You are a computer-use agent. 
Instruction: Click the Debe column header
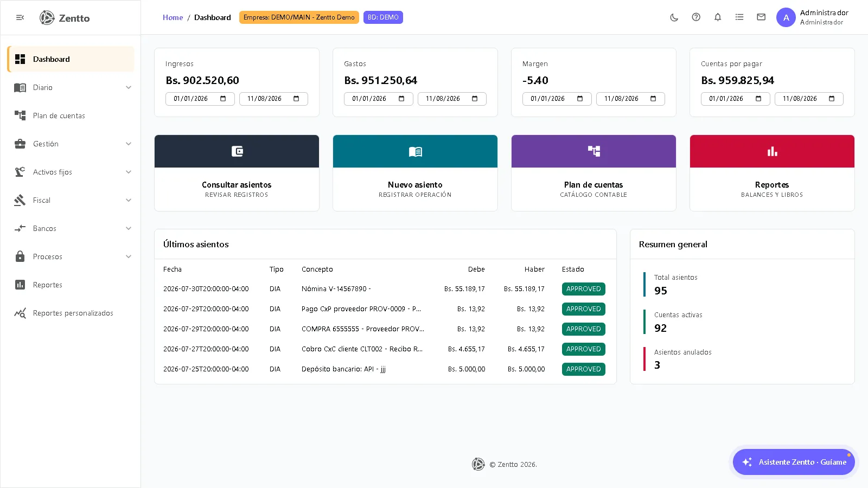(x=476, y=269)
